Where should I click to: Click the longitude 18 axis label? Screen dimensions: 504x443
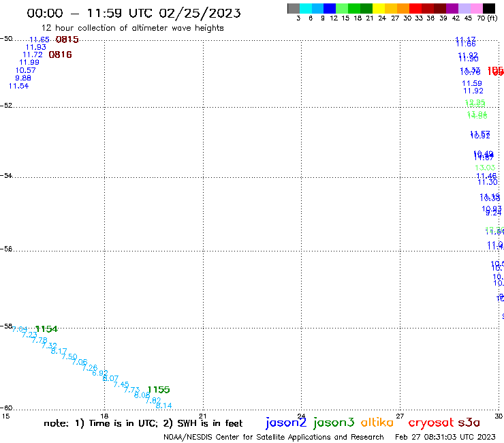[x=104, y=416]
